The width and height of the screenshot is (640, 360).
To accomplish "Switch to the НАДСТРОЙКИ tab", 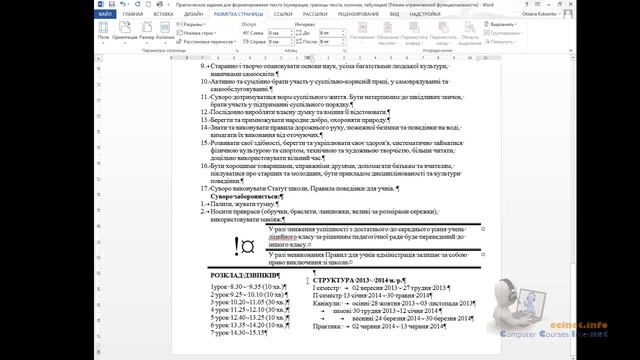I will pos(425,14).
